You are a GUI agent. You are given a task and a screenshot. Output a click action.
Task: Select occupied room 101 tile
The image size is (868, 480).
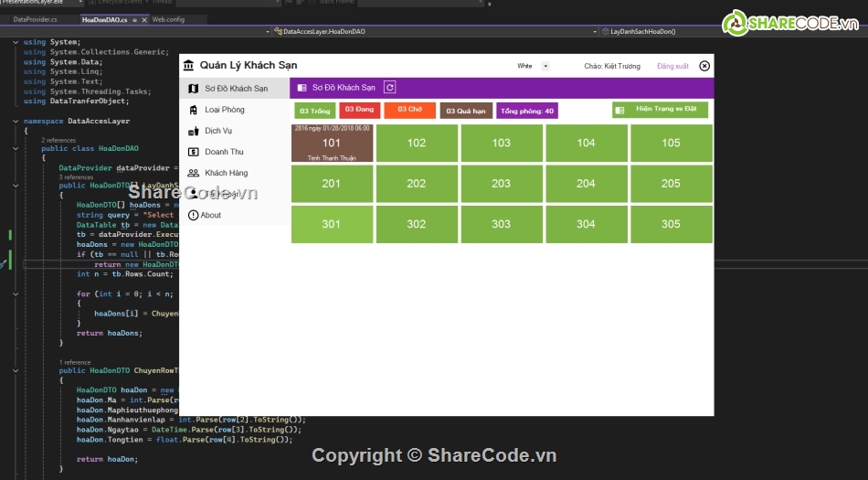click(332, 144)
